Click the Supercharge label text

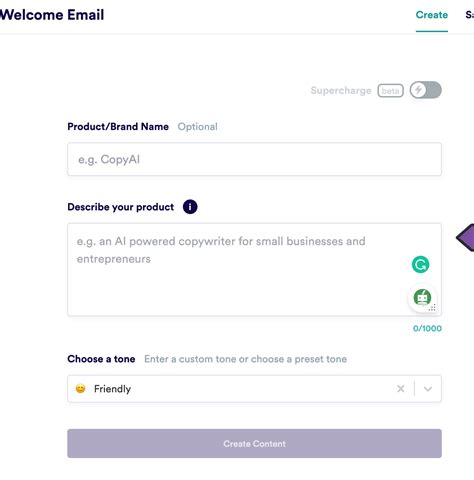341,91
